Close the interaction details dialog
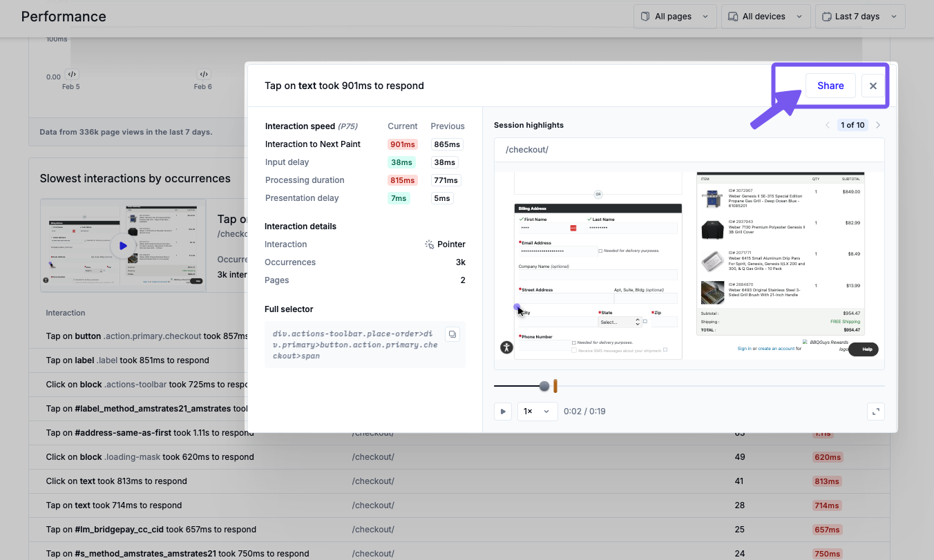The height and width of the screenshot is (560, 934). pyautogui.click(x=873, y=86)
